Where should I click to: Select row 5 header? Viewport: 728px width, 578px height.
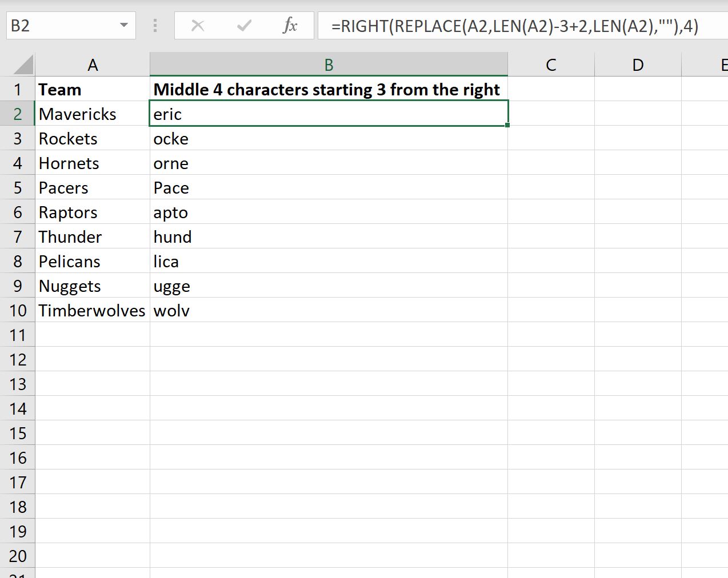[18, 187]
